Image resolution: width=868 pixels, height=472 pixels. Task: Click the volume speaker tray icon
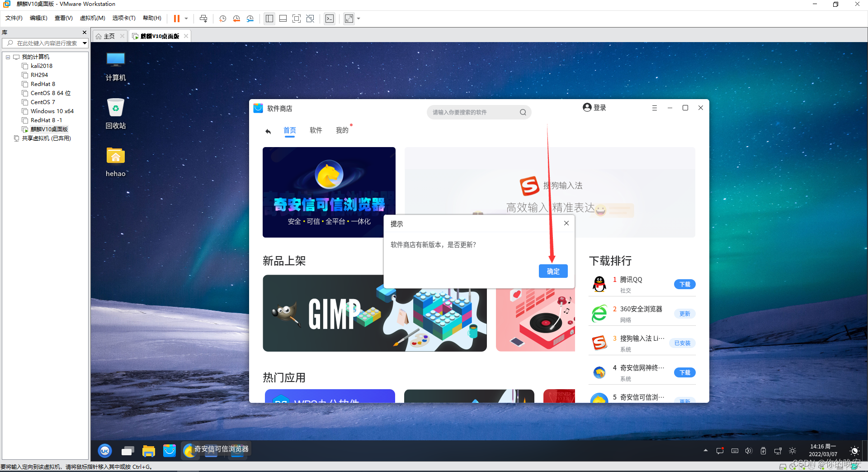pyautogui.click(x=749, y=451)
